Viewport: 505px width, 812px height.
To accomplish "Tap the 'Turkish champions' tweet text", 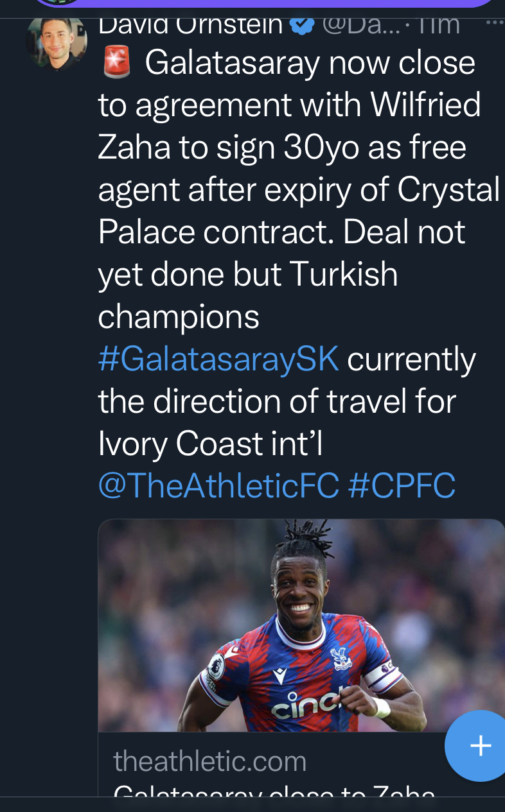I will [x=248, y=295].
